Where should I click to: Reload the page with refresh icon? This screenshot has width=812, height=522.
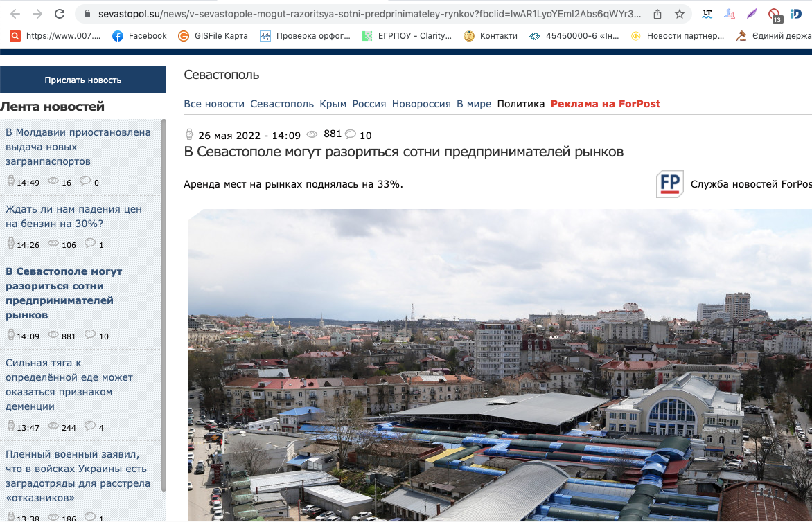(60, 14)
